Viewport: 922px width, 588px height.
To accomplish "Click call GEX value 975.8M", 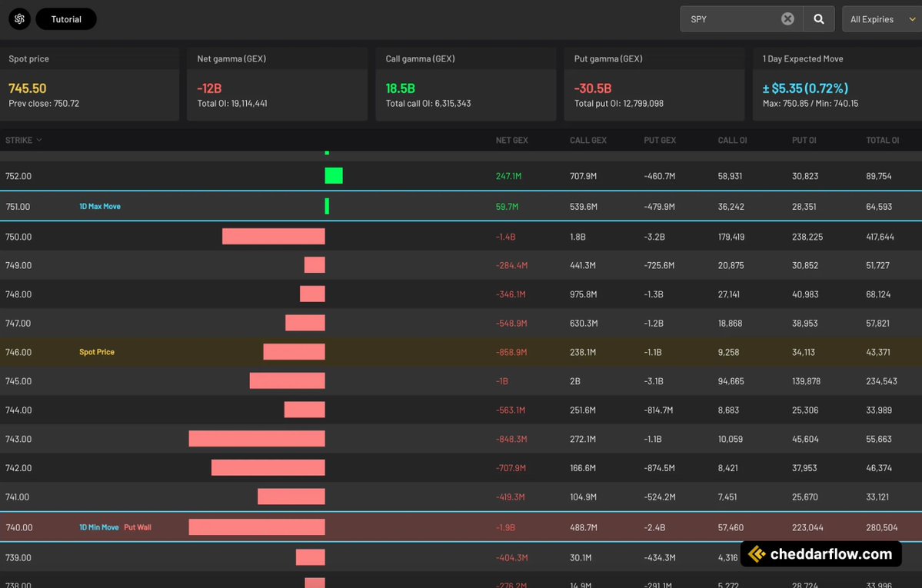I will [x=584, y=294].
